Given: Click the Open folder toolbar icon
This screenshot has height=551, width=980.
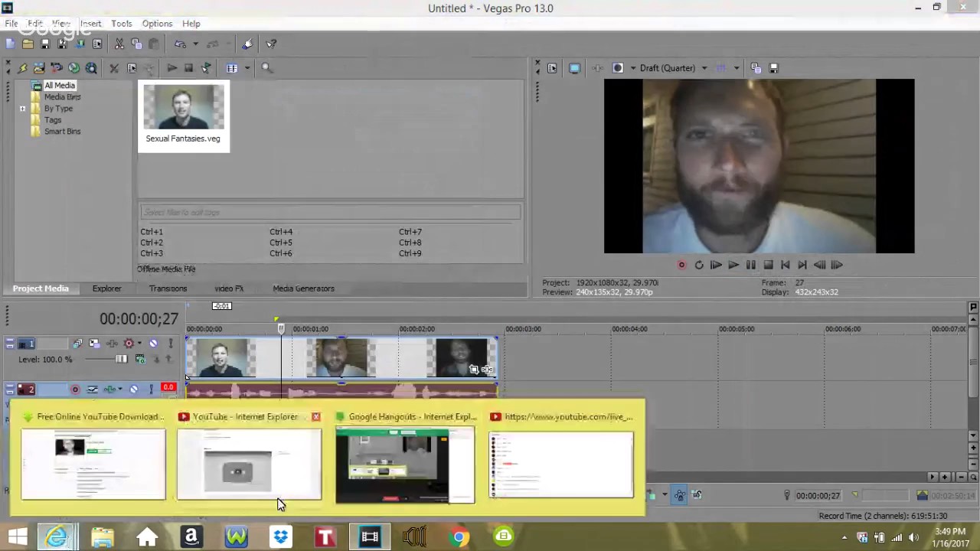Looking at the screenshot, I should pyautogui.click(x=28, y=44).
